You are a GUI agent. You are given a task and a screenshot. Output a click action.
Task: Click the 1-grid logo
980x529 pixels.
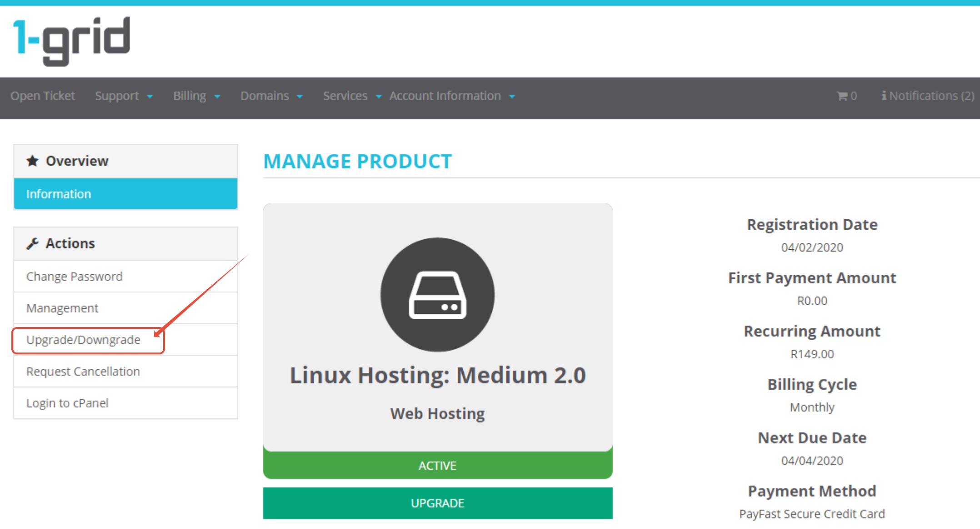tap(72, 41)
